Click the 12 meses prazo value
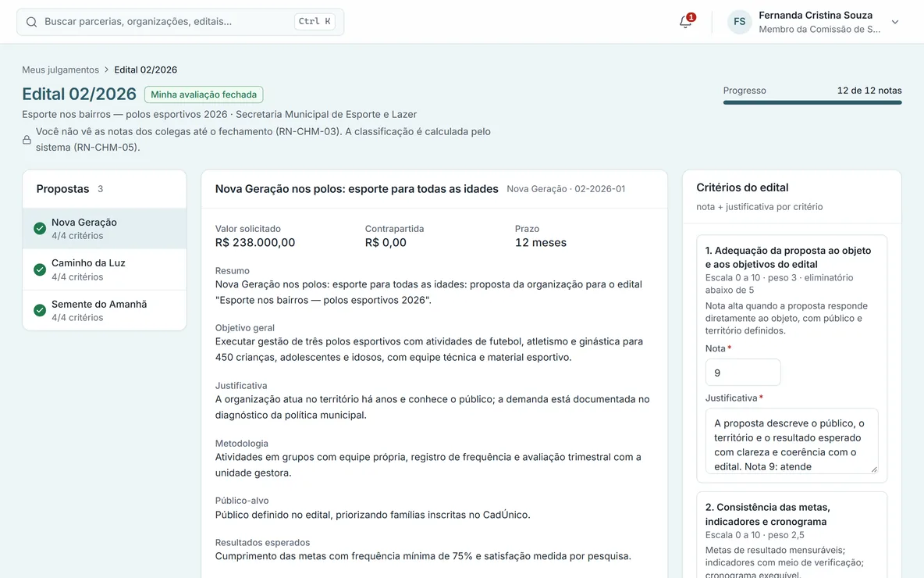This screenshot has width=924, height=578. (541, 242)
